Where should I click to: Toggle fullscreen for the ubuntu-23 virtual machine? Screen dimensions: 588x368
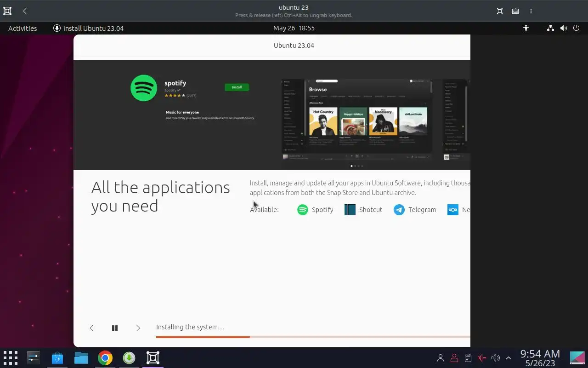500,11
